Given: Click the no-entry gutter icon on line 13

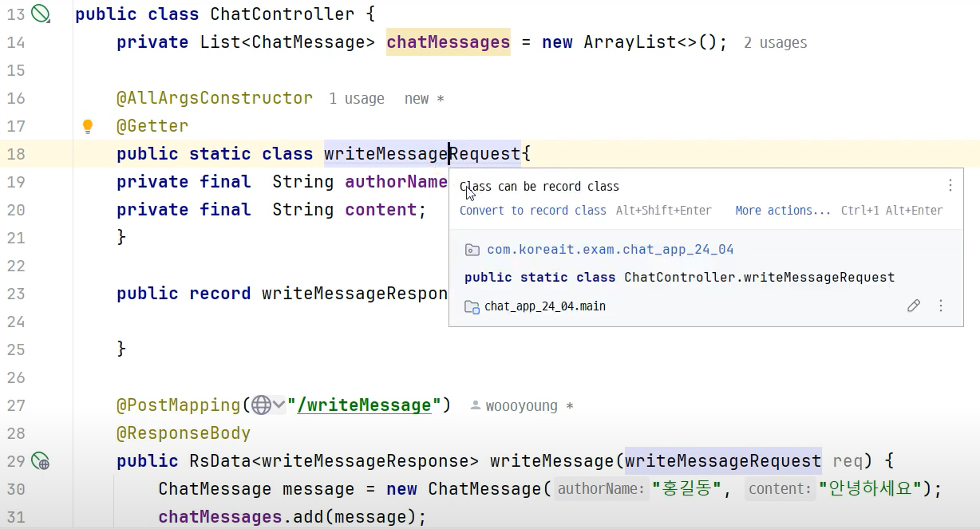Looking at the screenshot, I should (x=40, y=13).
